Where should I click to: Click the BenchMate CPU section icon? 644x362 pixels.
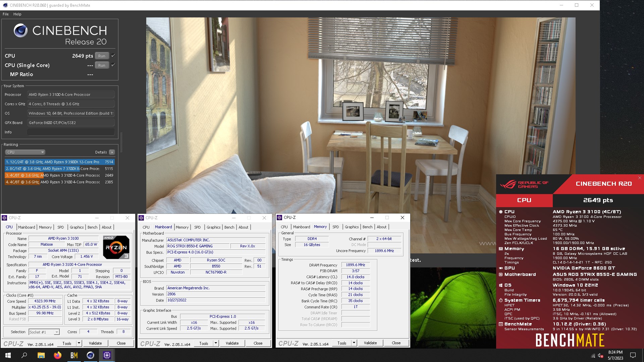pos(501,212)
